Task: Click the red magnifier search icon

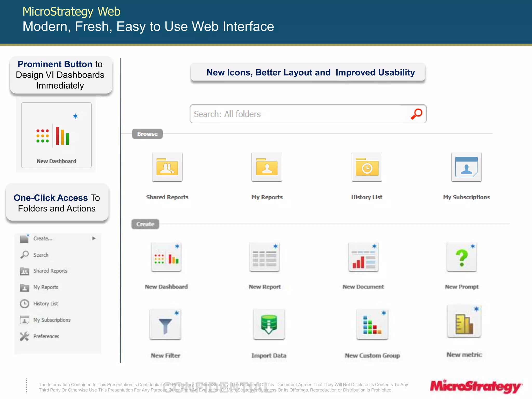Action: tap(416, 114)
